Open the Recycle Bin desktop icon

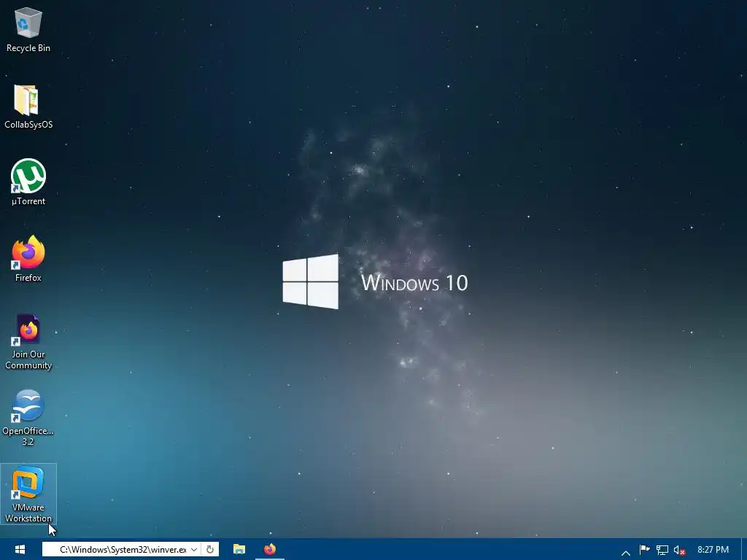(28, 29)
